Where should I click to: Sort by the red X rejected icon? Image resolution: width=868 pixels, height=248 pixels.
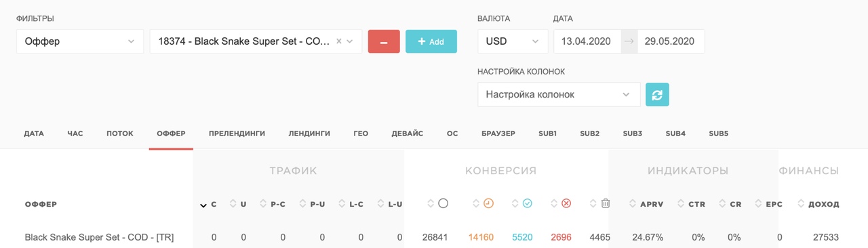[x=566, y=203]
